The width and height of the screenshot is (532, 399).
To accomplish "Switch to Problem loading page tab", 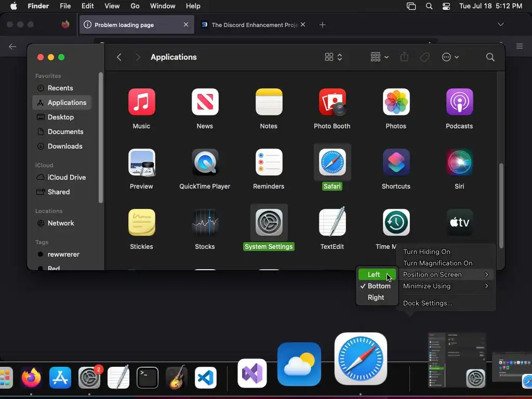I will (137, 25).
